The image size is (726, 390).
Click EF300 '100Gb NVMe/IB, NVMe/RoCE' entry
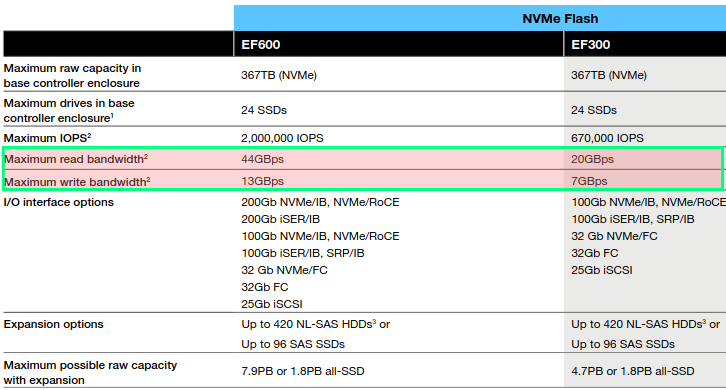pyautogui.click(x=648, y=202)
